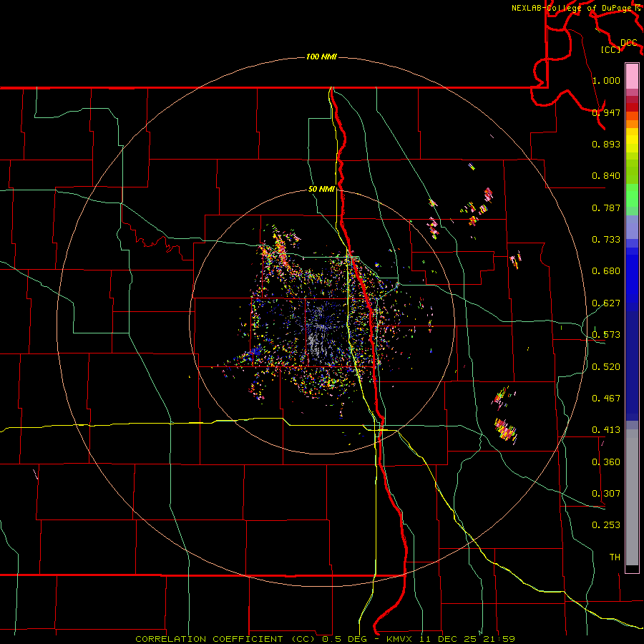The image size is (644, 644).
Task: Click the Correlation Coefficient caption at bottom
Action: (x=325, y=639)
